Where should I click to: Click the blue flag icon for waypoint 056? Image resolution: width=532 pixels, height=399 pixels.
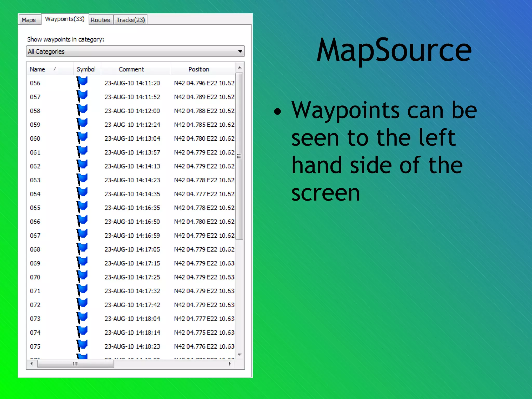(82, 82)
